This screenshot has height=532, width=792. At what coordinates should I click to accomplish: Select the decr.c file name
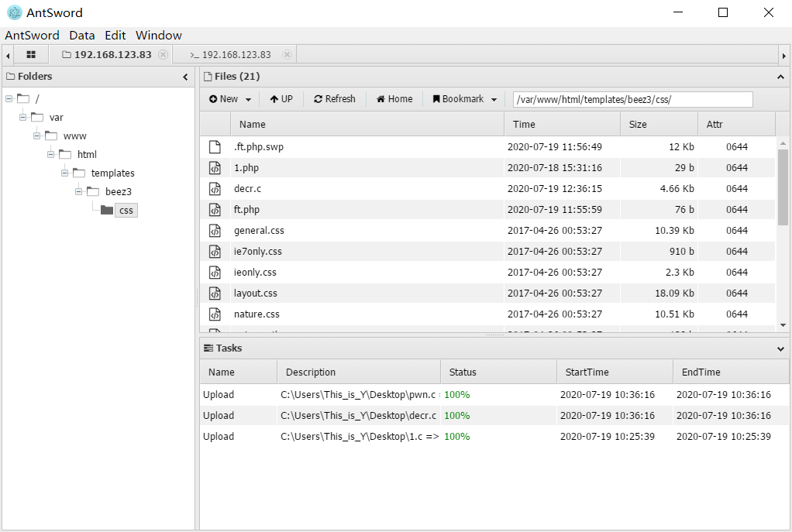(247, 189)
